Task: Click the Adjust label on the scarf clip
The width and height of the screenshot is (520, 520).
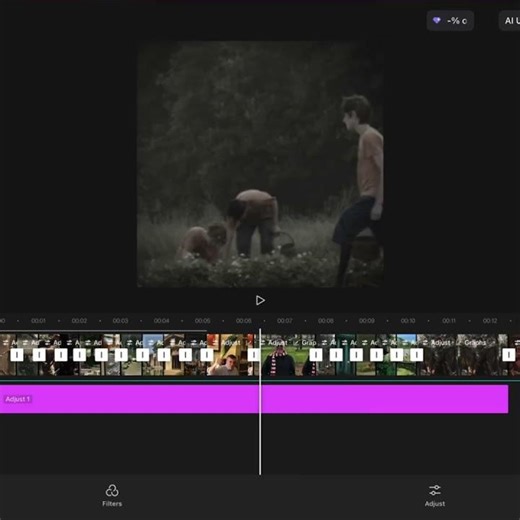Action: (x=277, y=343)
